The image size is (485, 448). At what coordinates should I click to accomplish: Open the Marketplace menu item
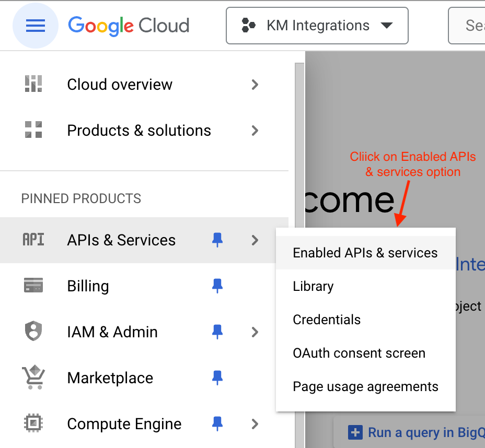[144, 378]
